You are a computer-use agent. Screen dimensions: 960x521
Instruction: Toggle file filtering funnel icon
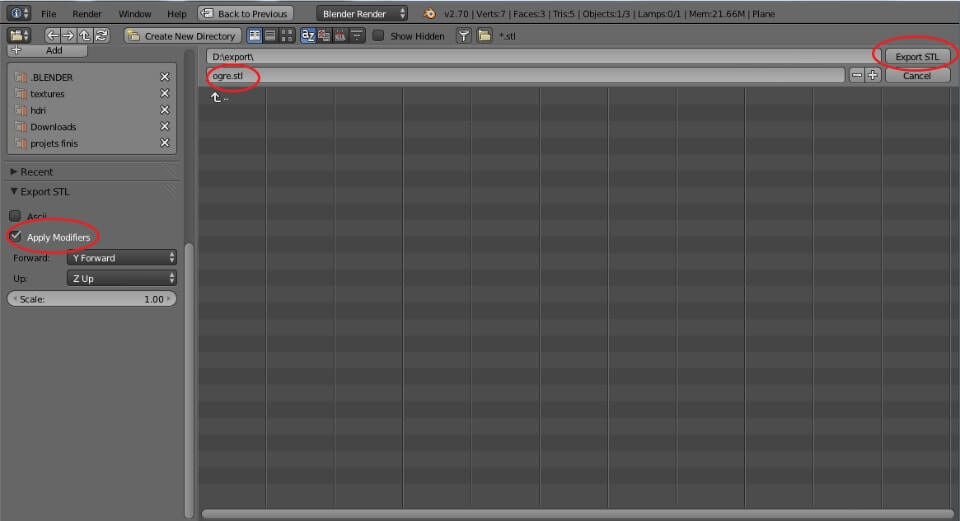pyautogui.click(x=463, y=36)
